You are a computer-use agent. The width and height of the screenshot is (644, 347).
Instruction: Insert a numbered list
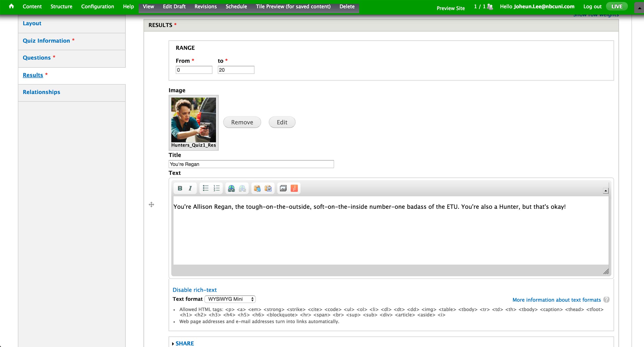pos(216,188)
